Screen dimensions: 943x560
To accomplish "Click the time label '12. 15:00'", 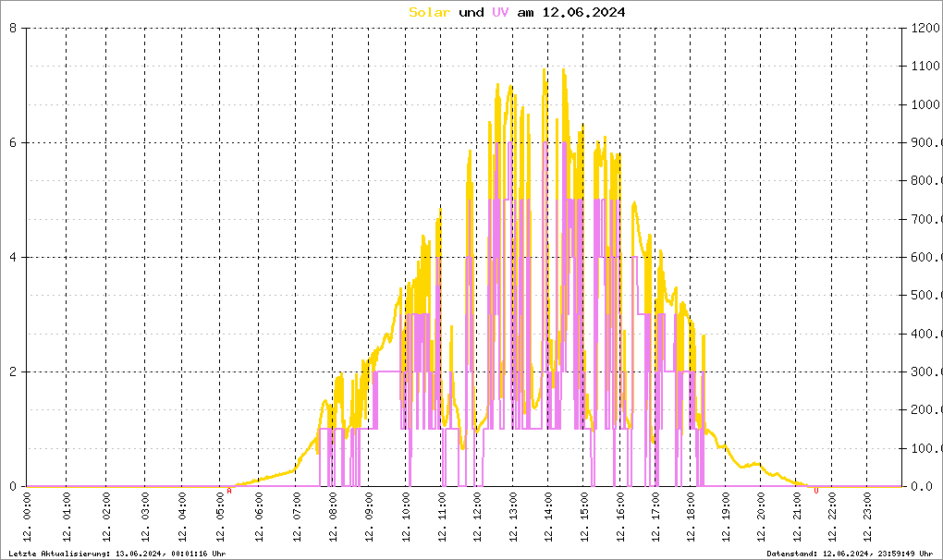I will (584, 517).
